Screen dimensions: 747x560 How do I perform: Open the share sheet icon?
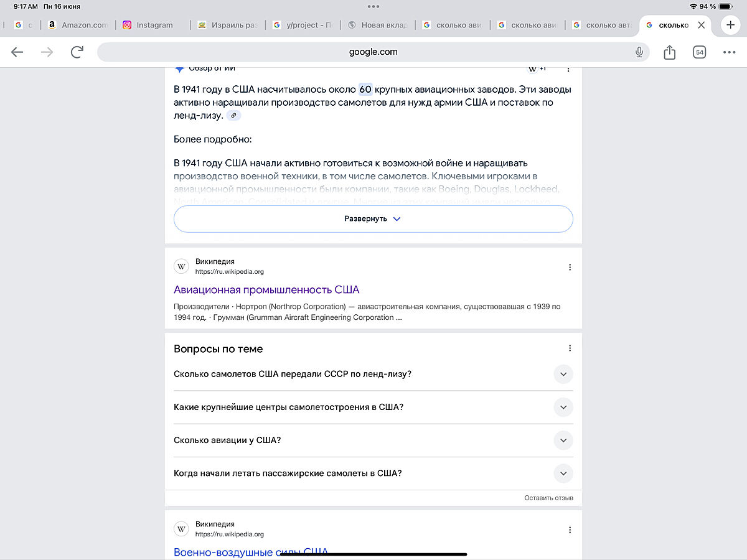tap(669, 52)
